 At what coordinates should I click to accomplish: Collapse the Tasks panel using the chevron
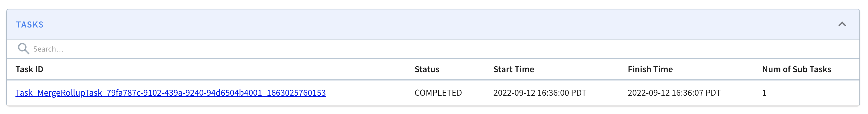[x=842, y=24]
